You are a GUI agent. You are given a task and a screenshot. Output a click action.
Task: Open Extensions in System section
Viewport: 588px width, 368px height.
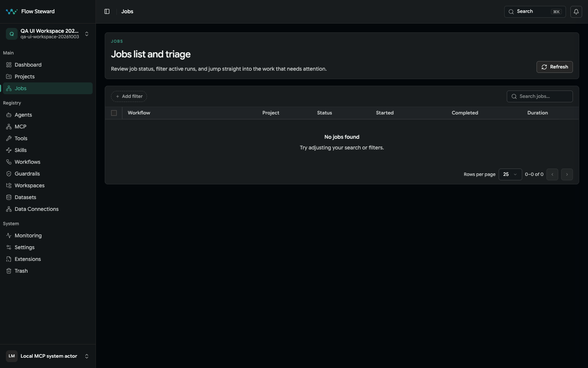(48, 259)
